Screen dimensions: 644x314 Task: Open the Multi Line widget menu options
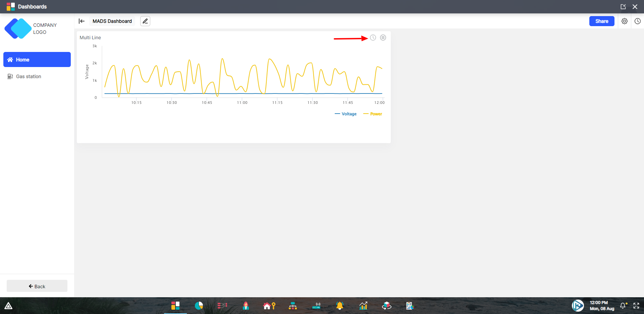(x=383, y=38)
